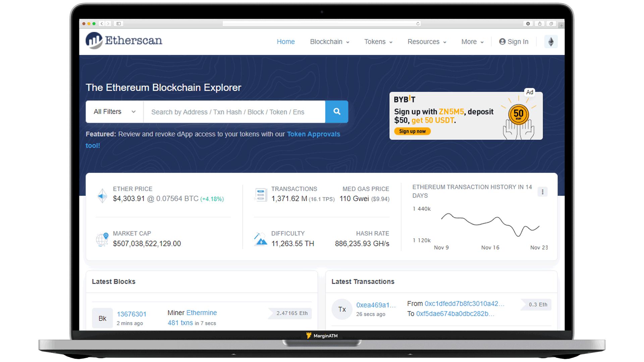Click med gas price 110 Gwei value
This screenshot has width=644, height=362.
(x=354, y=198)
